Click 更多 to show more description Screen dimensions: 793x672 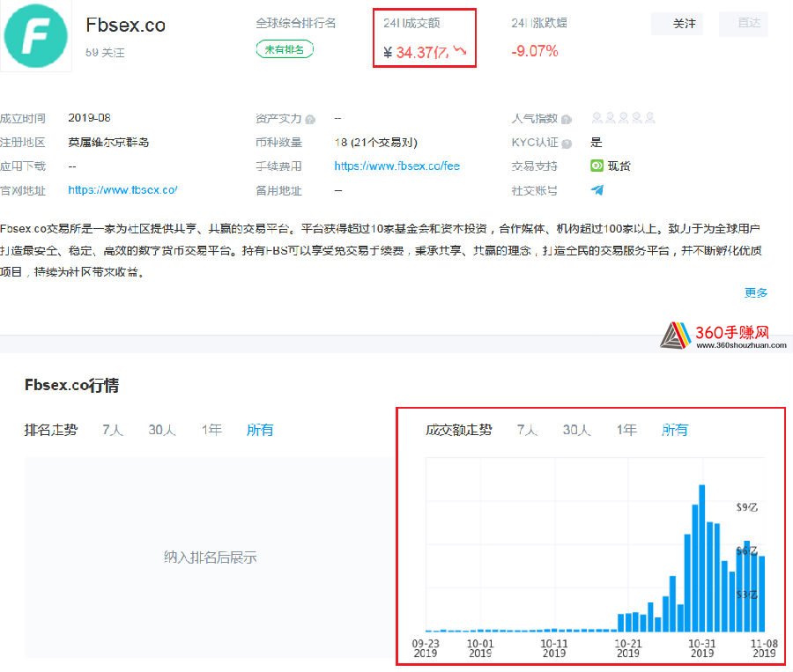pyautogui.click(x=756, y=292)
